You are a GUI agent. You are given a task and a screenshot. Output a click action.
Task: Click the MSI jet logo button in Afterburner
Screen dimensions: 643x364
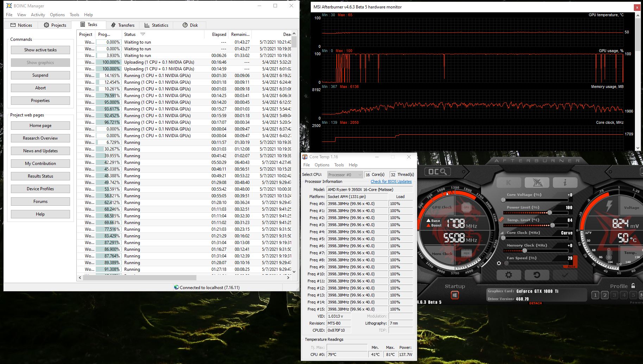pyautogui.click(x=537, y=182)
